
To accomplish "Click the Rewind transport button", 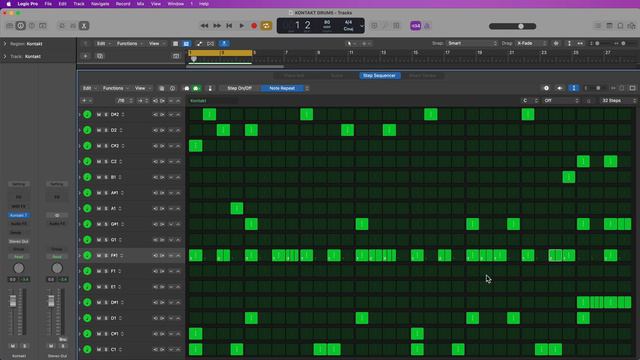I will (204, 26).
